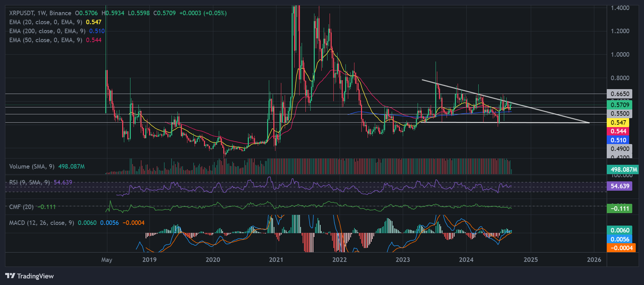644x285 pixels.
Task: Select the XRPUSDT, 1W, Binance symbol title
Action: click(40, 13)
